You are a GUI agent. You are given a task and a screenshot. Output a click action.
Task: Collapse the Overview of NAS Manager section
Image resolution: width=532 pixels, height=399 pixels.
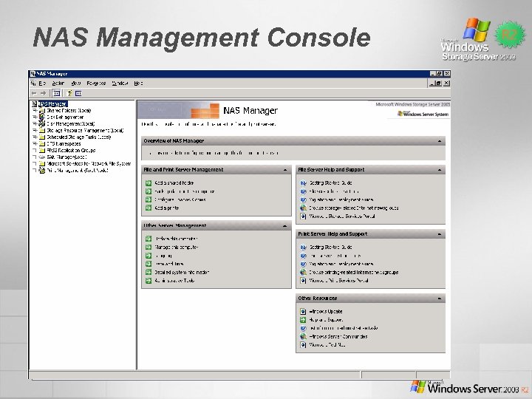(440, 141)
